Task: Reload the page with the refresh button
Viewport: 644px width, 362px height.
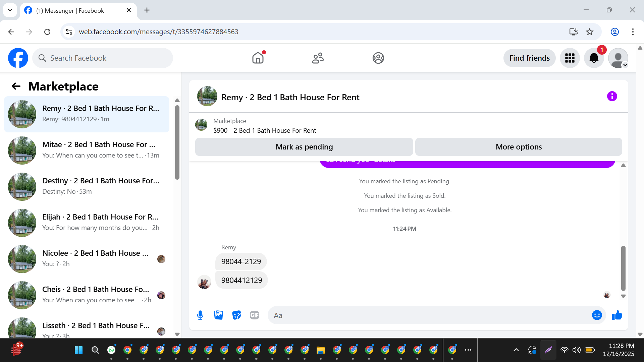Action: (47, 32)
